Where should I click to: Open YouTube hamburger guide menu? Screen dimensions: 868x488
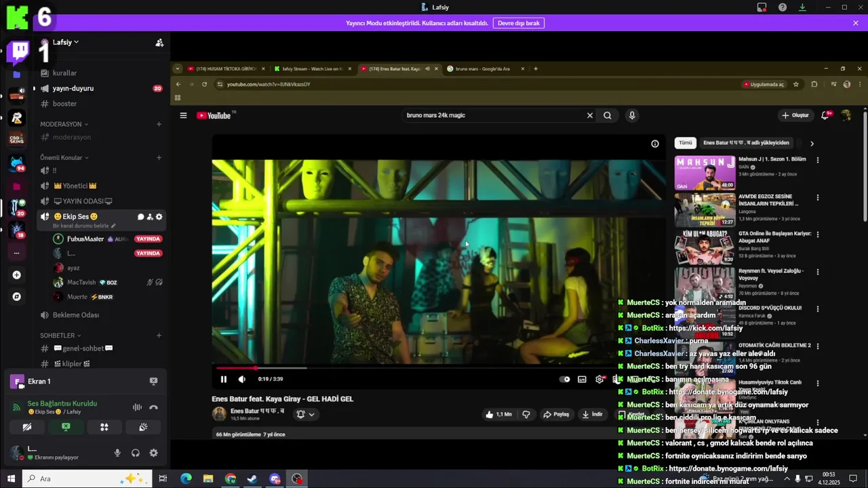pyautogui.click(x=183, y=115)
